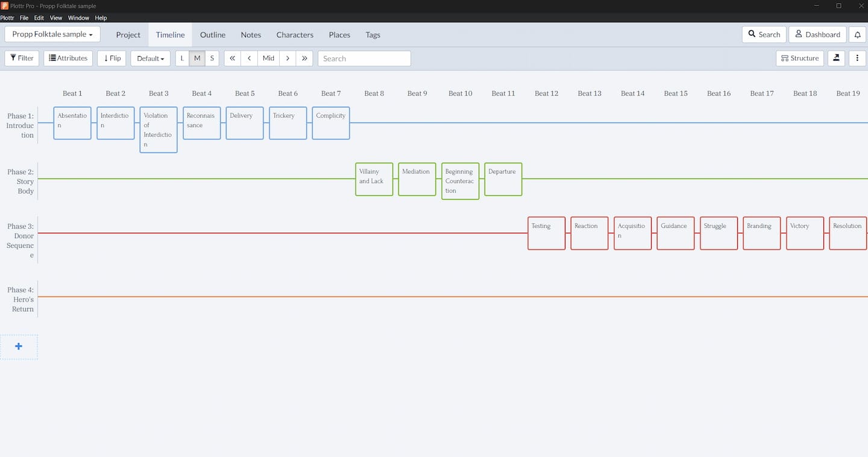Flip the timeline orientation

[x=111, y=58]
